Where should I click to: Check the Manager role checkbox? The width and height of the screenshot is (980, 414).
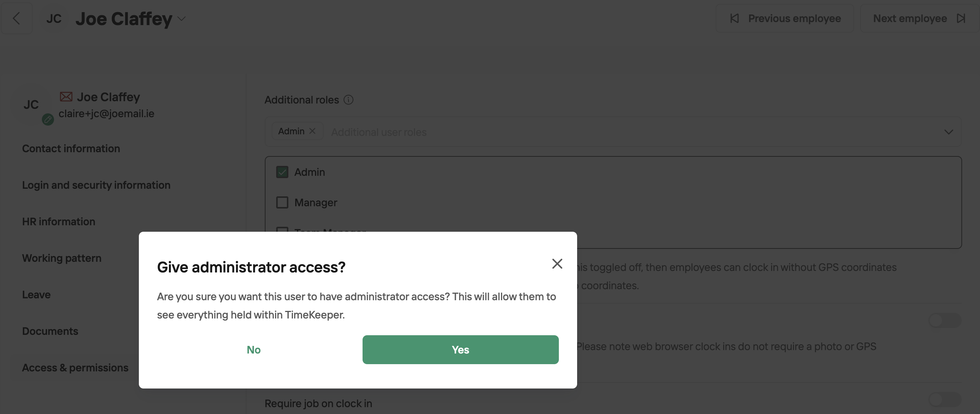(282, 202)
